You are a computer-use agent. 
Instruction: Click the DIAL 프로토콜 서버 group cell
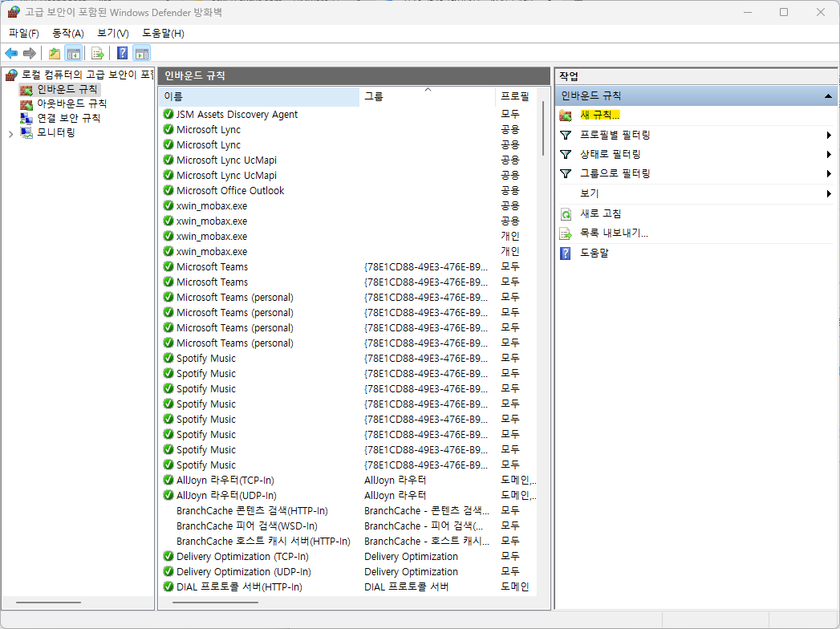click(x=406, y=587)
